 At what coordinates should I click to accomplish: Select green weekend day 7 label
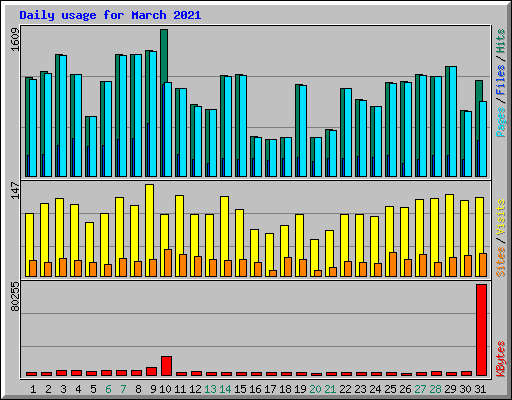pyautogui.click(x=123, y=389)
